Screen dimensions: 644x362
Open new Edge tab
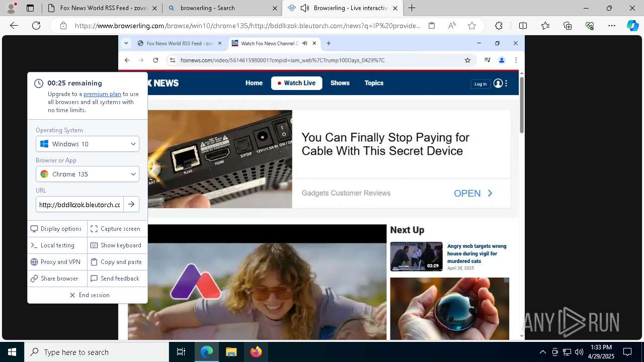(412, 8)
